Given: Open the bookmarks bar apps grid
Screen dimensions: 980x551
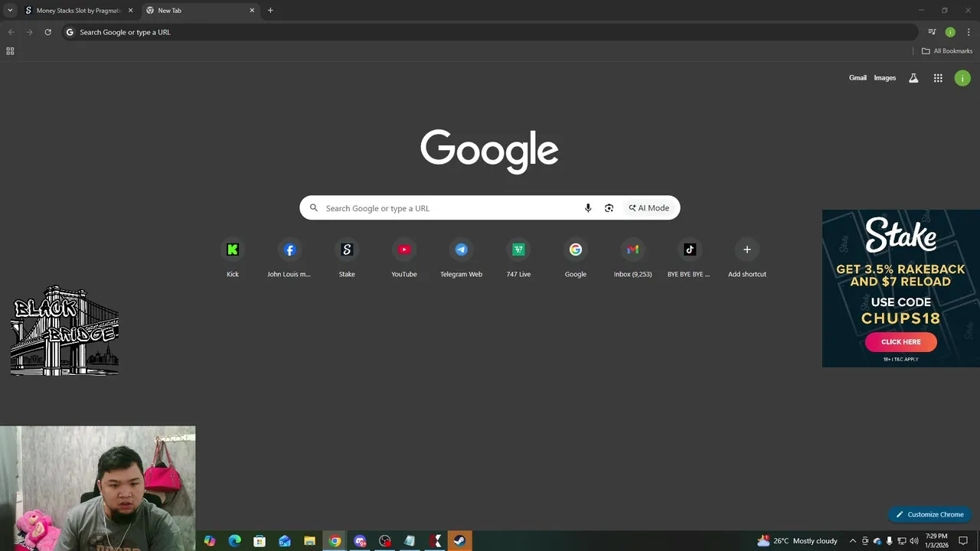Looking at the screenshot, I should pos(10,51).
